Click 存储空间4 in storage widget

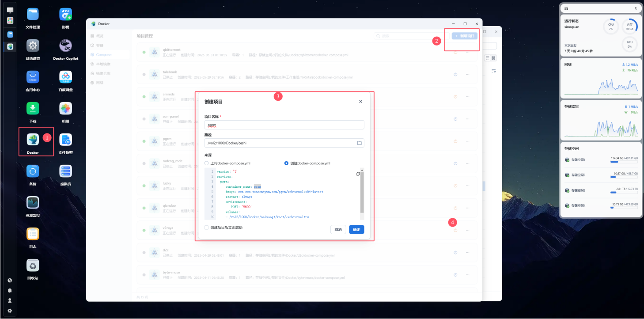pos(601,205)
